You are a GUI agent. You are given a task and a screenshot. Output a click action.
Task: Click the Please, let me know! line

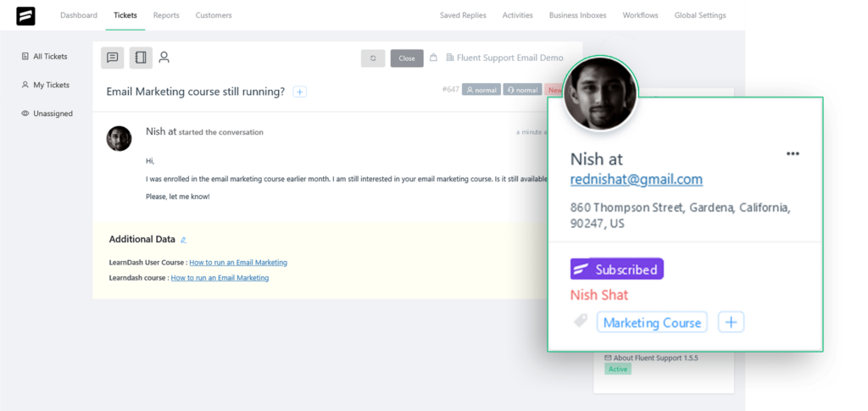pyautogui.click(x=178, y=197)
